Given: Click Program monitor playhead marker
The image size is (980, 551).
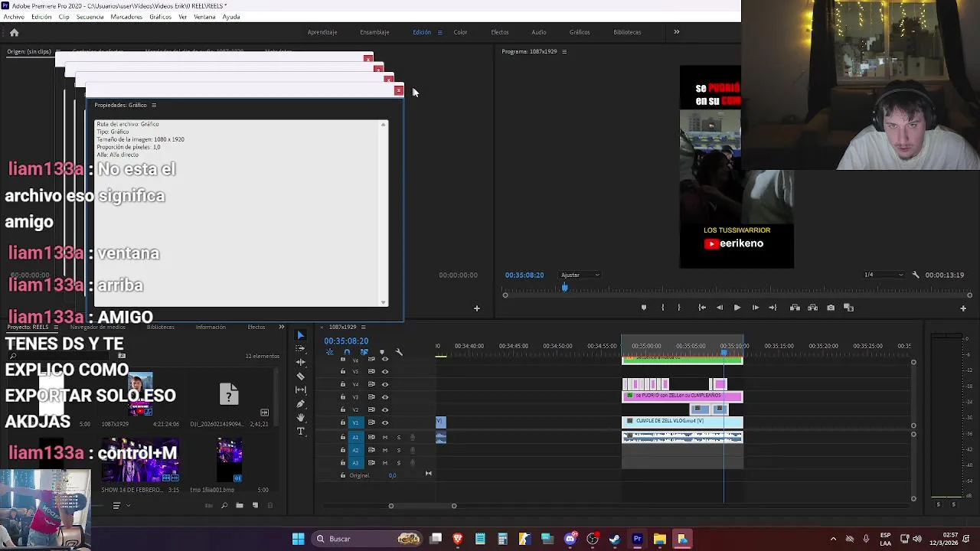Looking at the screenshot, I should [x=565, y=287].
